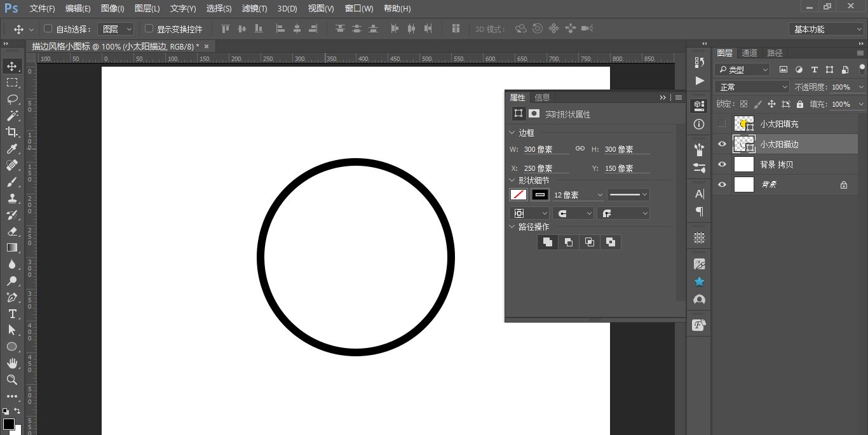Select the Path Selection arrow tool
The height and width of the screenshot is (435, 868).
[12, 330]
